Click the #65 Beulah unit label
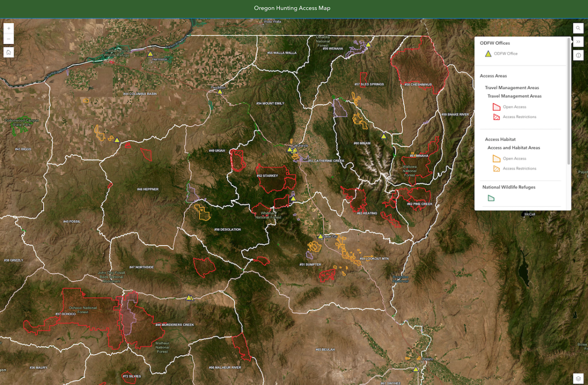Screen dimensions: 588x385 point(325,350)
